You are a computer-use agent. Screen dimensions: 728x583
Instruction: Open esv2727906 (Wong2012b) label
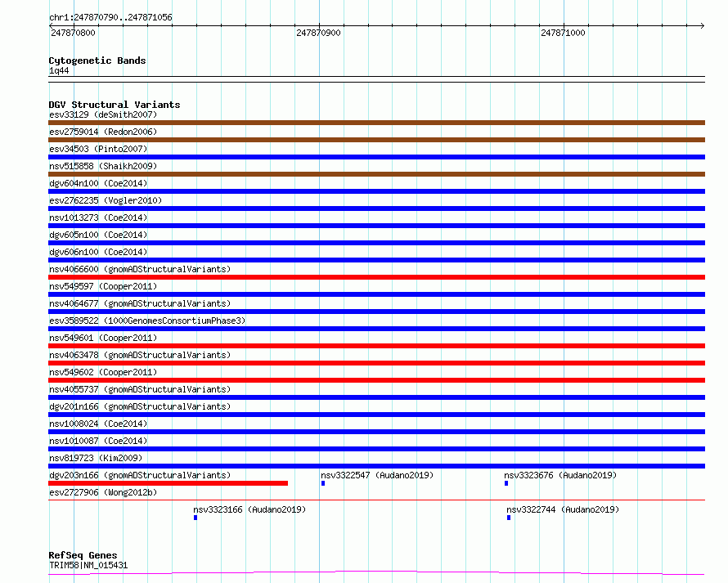click(x=103, y=492)
